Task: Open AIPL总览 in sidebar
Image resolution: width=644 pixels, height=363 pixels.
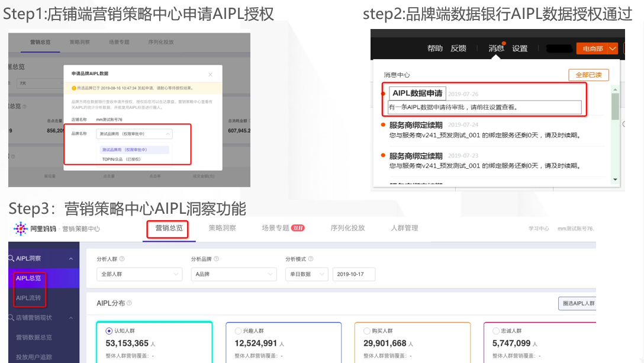Action: click(x=28, y=278)
